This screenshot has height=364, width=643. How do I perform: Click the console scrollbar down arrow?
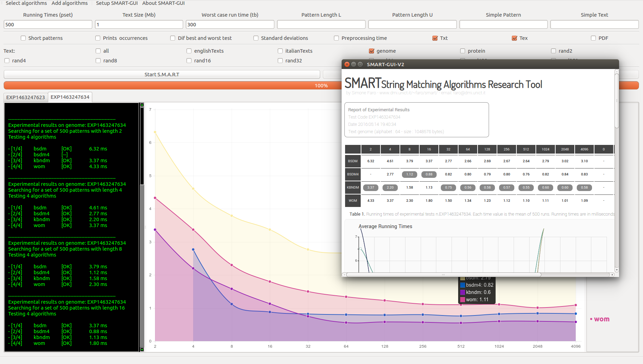pos(142,349)
